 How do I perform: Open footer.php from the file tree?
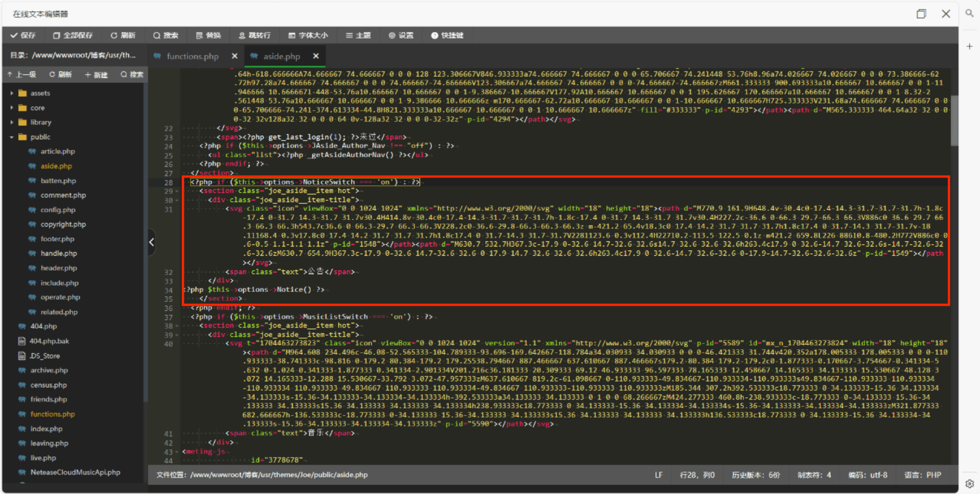57,239
